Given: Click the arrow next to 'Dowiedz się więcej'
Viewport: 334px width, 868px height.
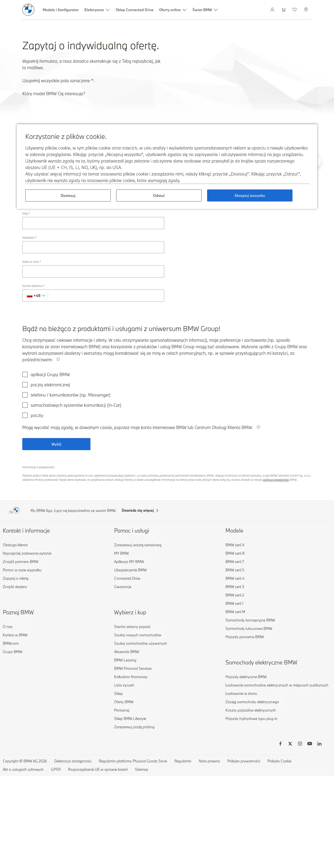Looking at the screenshot, I should pyautogui.click(x=157, y=510).
